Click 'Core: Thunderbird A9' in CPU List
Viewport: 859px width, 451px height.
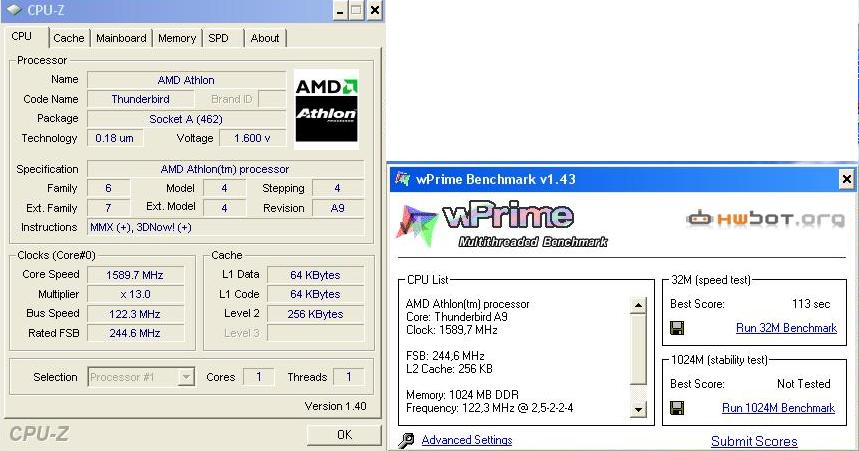(457, 317)
